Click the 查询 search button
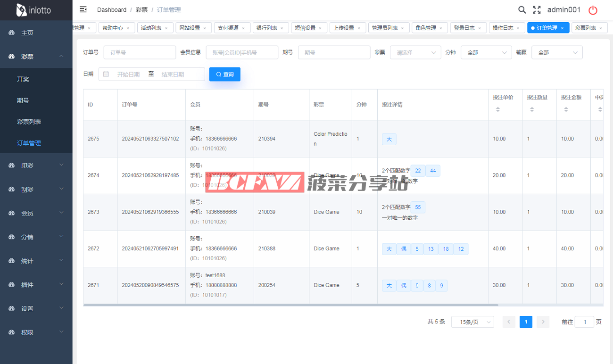Image resolution: width=613 pixels, height=364 pixels. point(225,74)
